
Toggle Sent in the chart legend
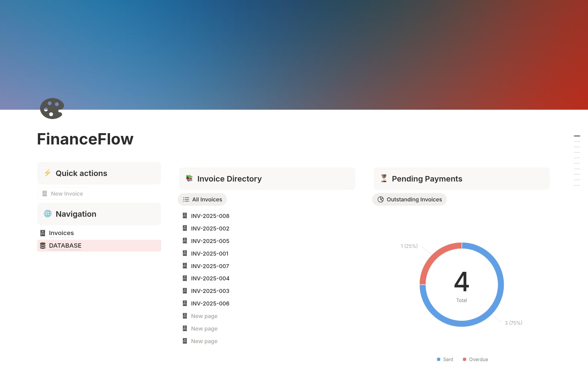pyautogui.click(x=445, y=359)
